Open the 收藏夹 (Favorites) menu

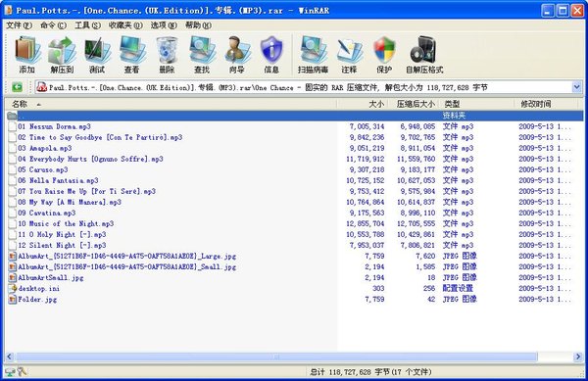click(125, 25)
